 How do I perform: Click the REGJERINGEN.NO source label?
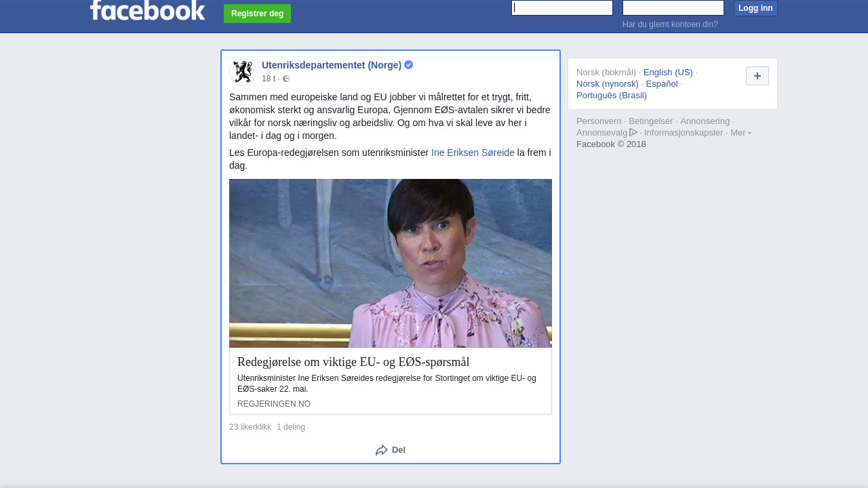[x=274, y=404]
